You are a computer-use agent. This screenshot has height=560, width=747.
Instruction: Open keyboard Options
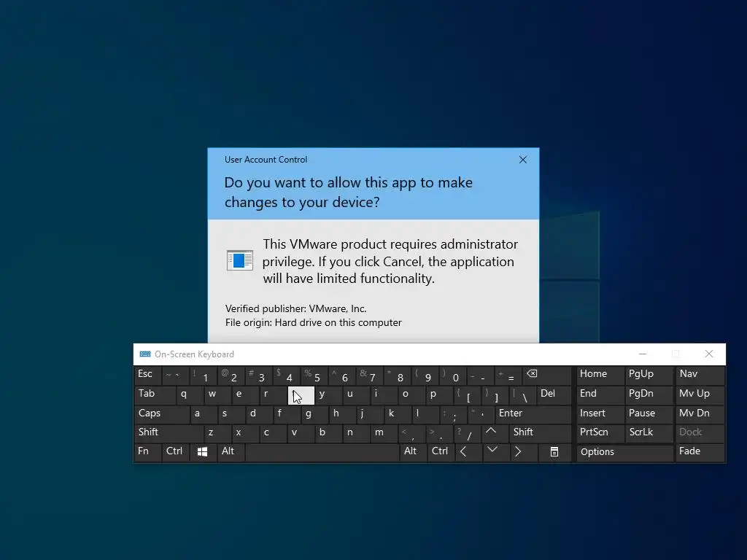point(624,452)
